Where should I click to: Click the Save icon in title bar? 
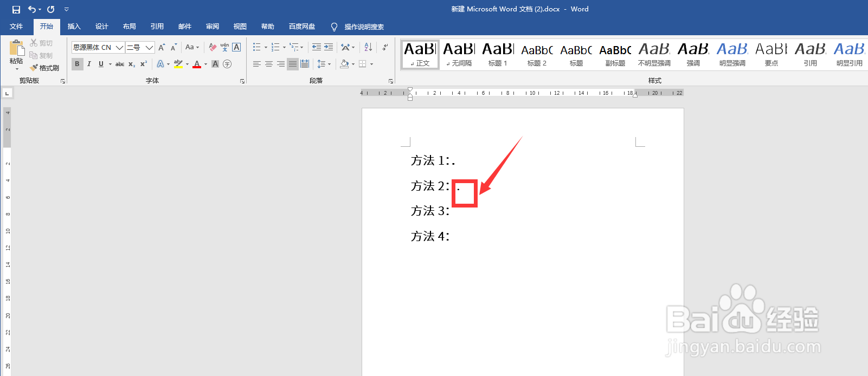coord(16,9)
